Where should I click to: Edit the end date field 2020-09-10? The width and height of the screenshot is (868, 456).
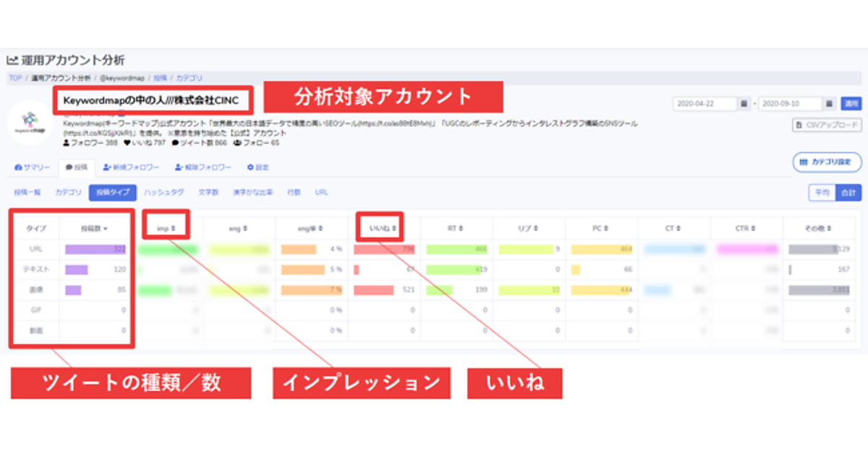(791, 104)
